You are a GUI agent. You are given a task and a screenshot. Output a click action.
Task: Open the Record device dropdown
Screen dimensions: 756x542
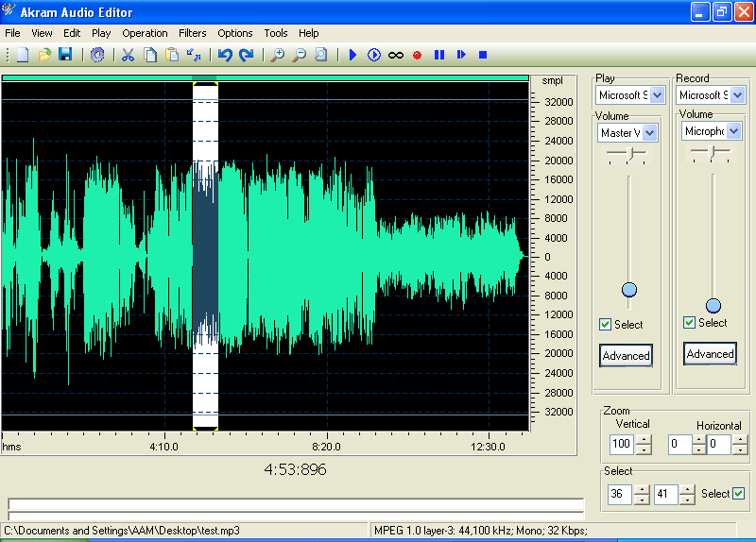[x=737, y=95]
